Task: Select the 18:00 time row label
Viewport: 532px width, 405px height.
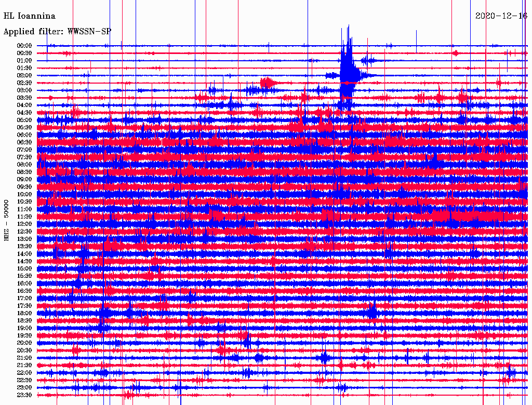Action: click(x=24, y=314)
